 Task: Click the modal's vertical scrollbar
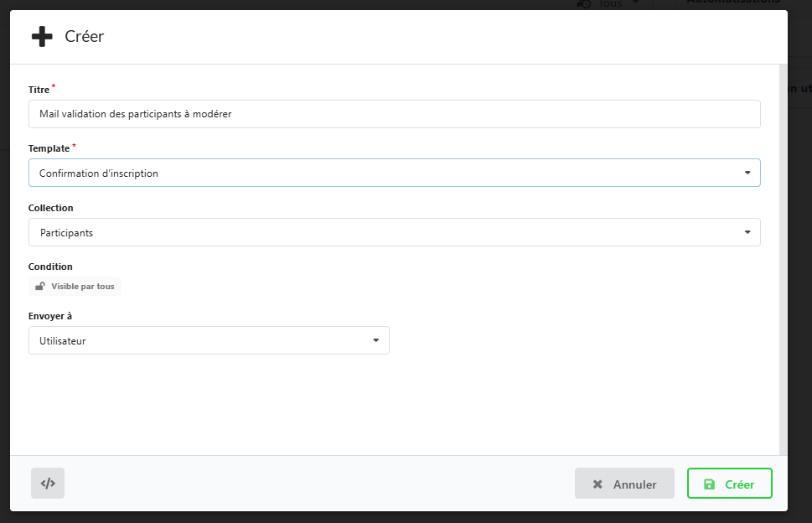pyautogui.click(x=784, y=251)
